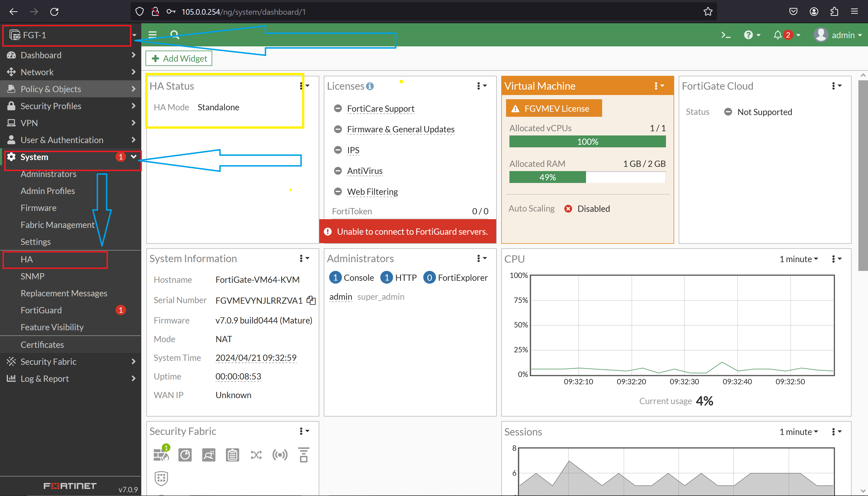Open the admin user avatar menu
Viewport: 868px width, 496px height.
tap(838, 35)
